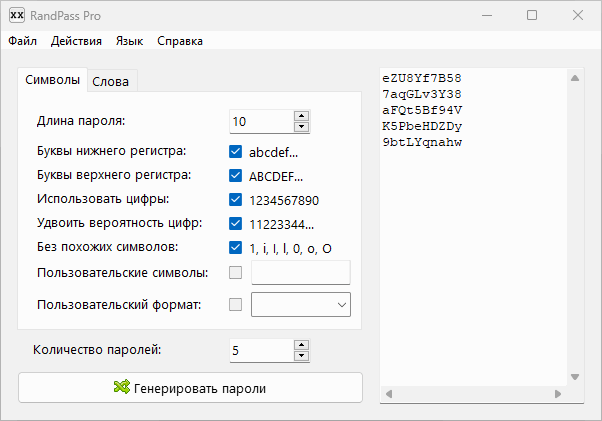Click password aFQt5Bf94V in the list
The width and height of the screenshot is (602, 421).
[422, 111]
